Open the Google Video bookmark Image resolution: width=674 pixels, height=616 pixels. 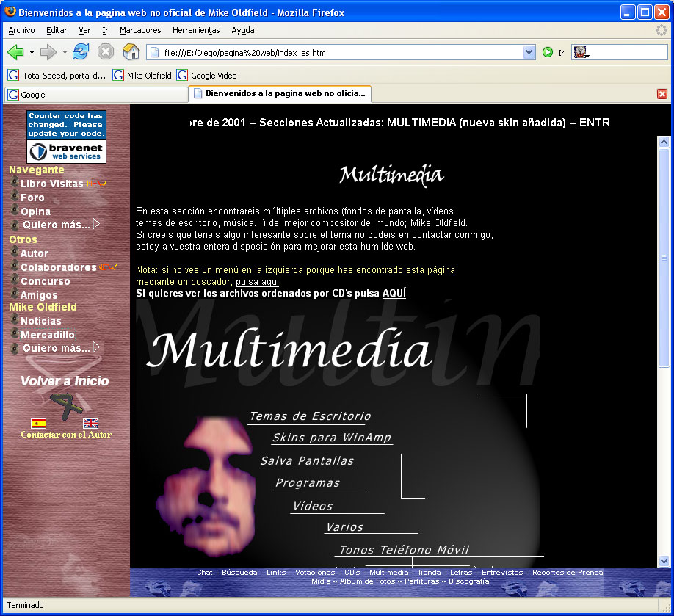(207, 75)
